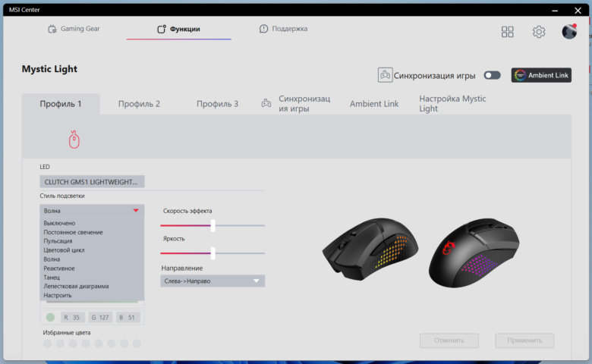Click the last favorite color circle
Image resolution: width=592 pixels, height=364 pixels.
tap(137, 344)
